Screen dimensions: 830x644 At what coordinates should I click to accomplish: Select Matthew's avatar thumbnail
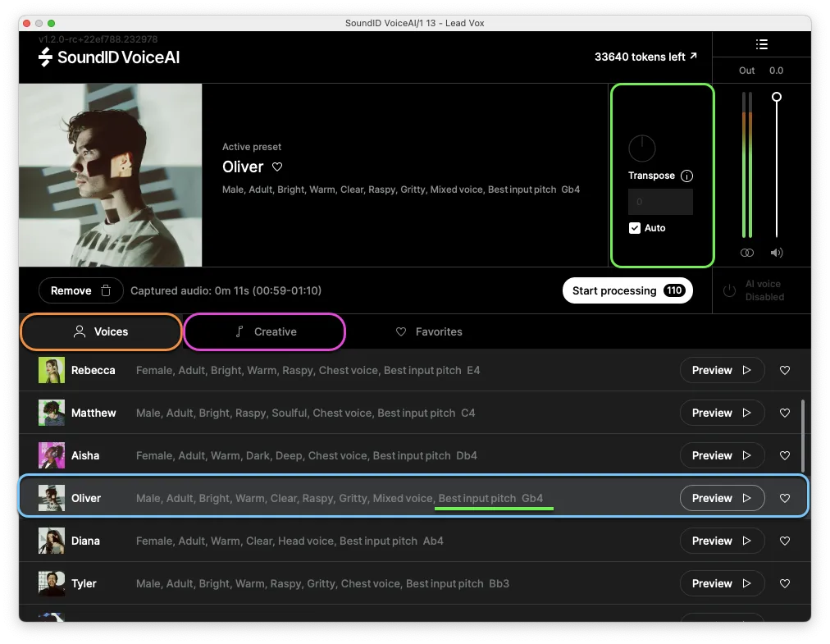pos(52,413)
